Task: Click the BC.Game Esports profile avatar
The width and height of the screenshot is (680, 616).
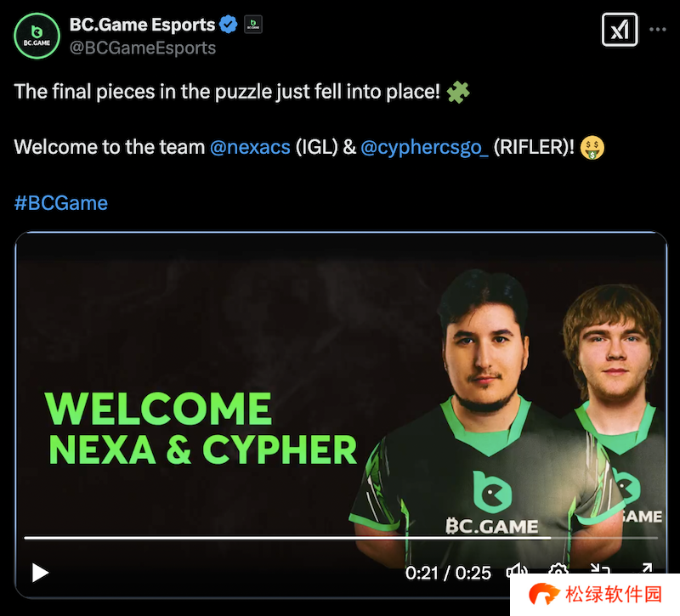Action: pos(37,36)
